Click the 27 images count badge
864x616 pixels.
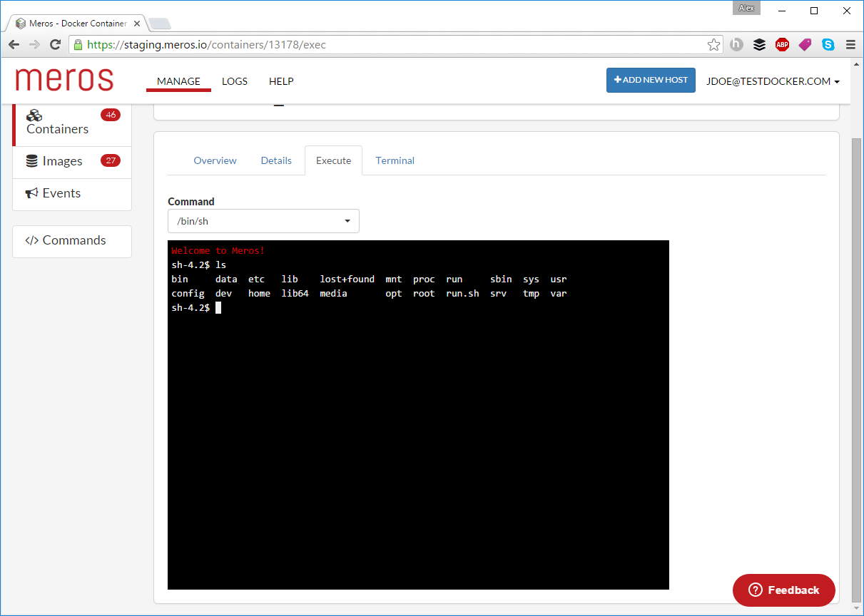(x=111, y=160)
